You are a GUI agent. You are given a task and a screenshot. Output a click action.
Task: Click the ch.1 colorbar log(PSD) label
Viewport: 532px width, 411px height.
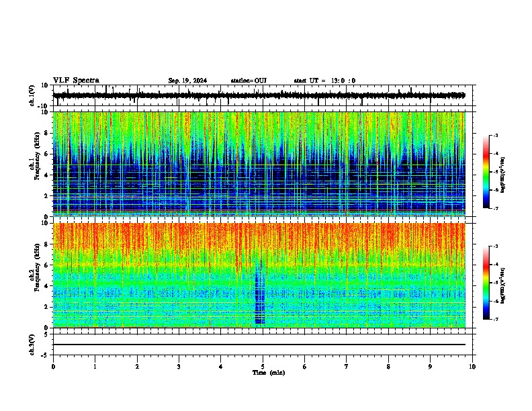pos(503,175)
